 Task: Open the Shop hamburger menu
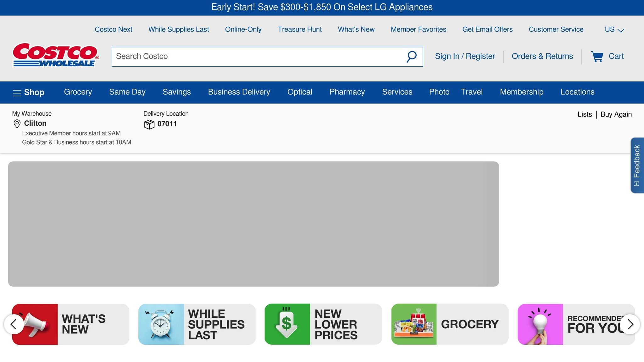tap(28, 92)
